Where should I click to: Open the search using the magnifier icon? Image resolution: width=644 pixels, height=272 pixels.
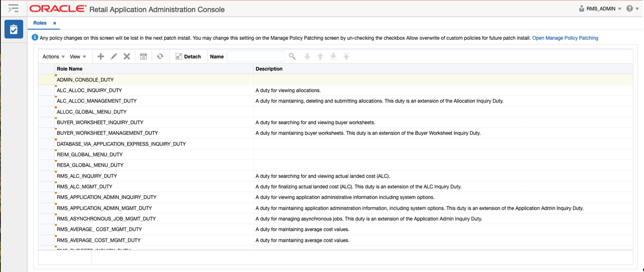click(293, 56)
